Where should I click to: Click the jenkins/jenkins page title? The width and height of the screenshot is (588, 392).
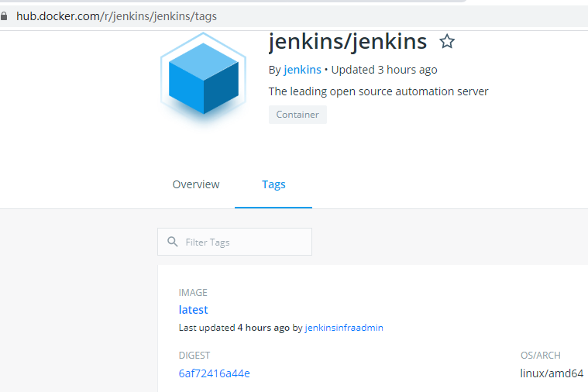tap(348, 41)
